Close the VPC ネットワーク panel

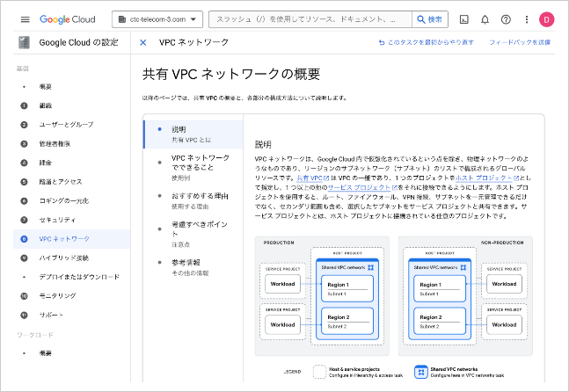143,42
